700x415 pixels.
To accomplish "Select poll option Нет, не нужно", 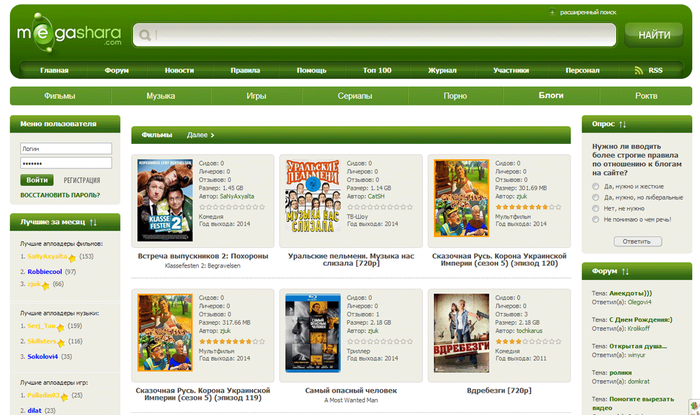I will coord(596,208).
